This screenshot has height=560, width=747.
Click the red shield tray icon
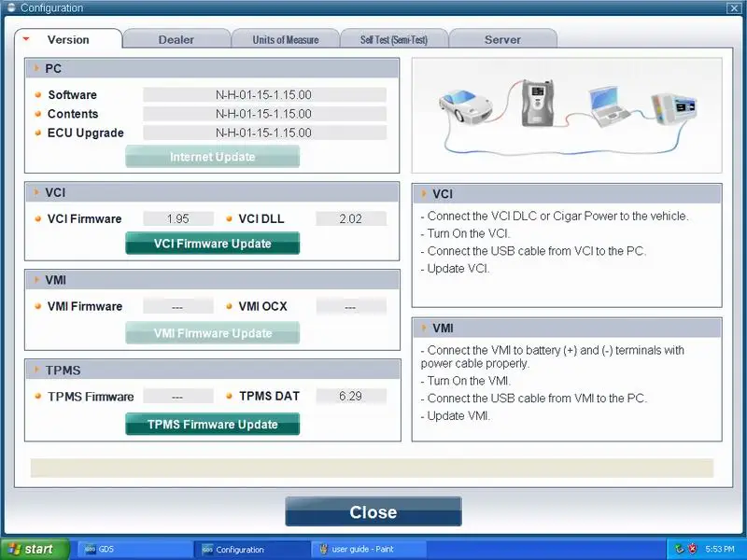point(693,549)
